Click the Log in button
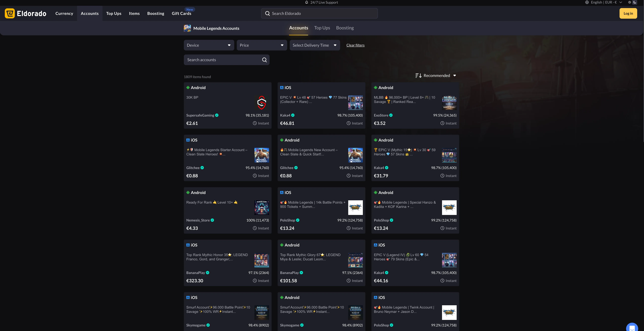This screenshot has width=644, height=331. pos(628,13)
